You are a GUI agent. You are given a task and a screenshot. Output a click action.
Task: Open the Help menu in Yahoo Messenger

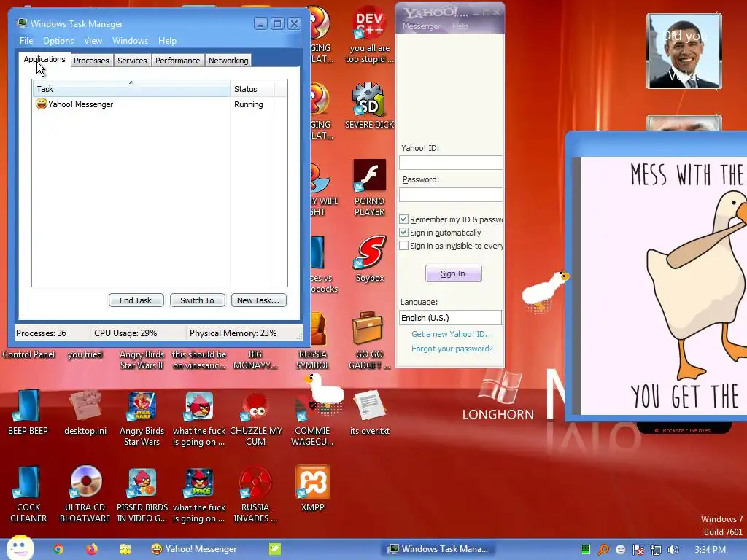coord(460,26)
